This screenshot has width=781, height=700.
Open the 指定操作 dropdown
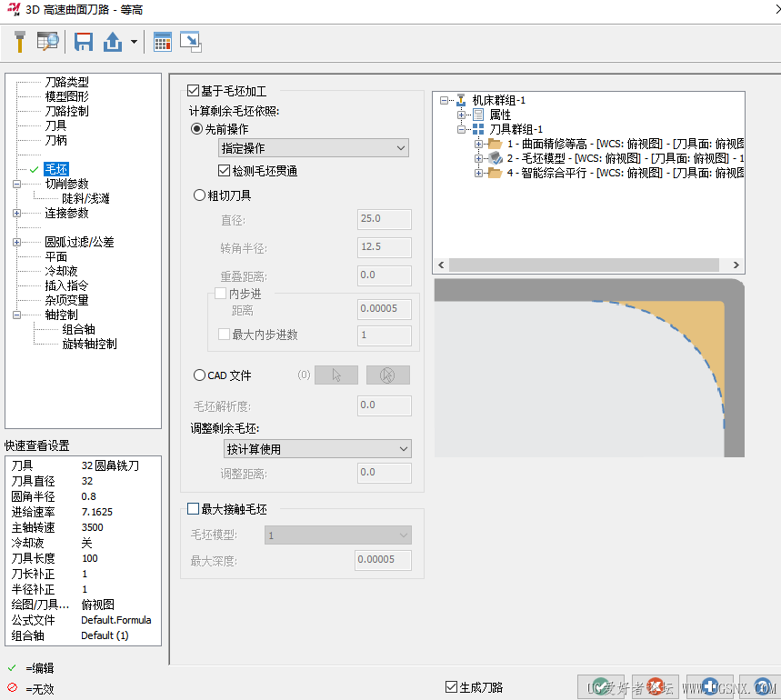pos(314,148)
